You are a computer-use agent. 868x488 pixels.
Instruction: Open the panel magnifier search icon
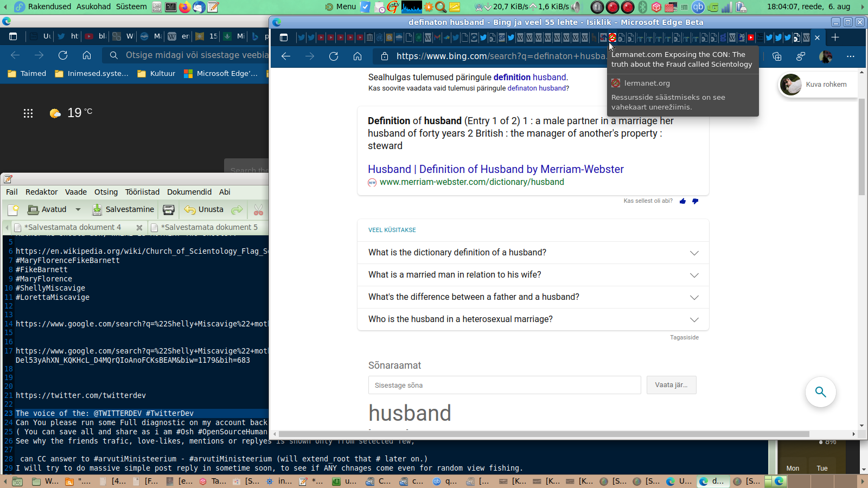pos(441,7)
